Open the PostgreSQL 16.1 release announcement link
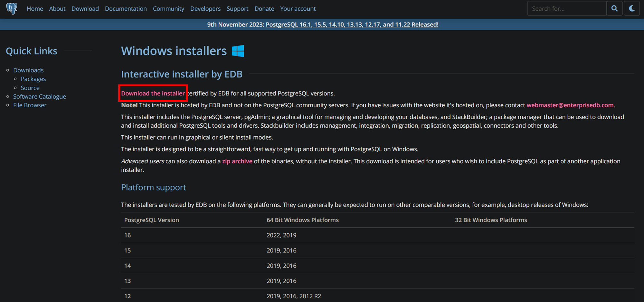This screenshot has height=302, width=644. [352, 24]
